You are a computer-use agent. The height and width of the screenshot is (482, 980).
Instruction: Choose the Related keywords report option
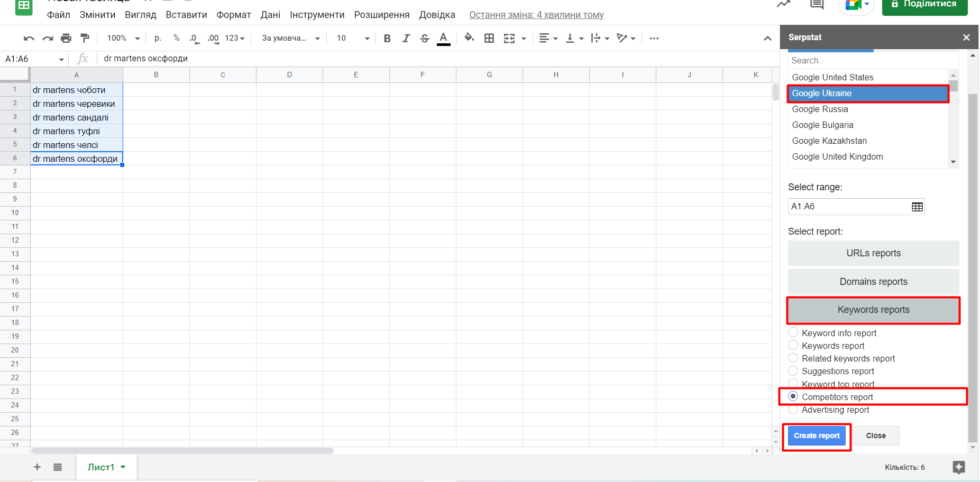[x=793, y=358]
